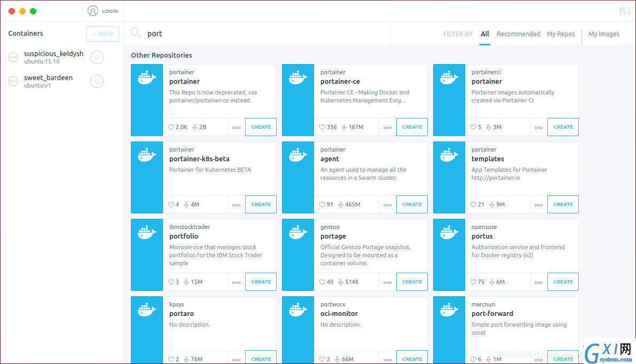Open more options for portainer agent
Viewport: 636px width, 364px height.
coord(388,205)
